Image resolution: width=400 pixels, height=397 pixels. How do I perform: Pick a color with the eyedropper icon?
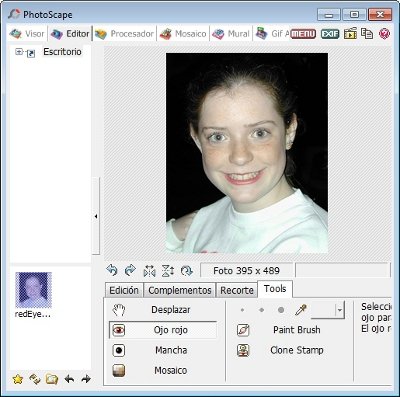[301, 310]
